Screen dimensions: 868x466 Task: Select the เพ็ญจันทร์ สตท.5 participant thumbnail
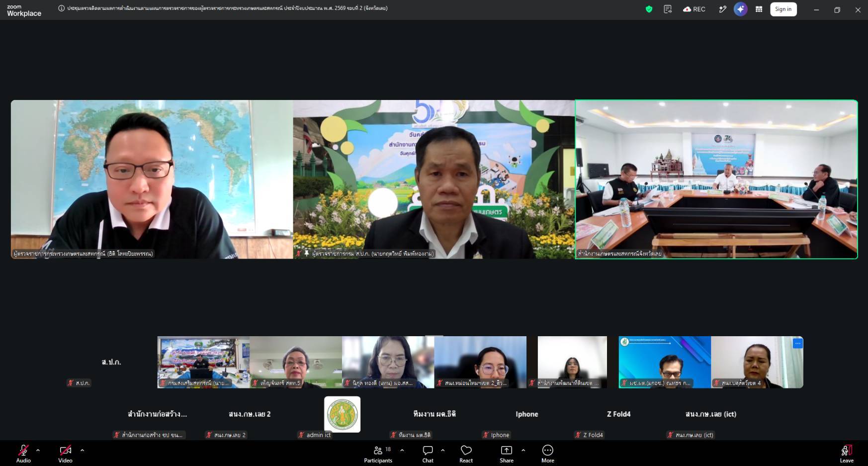tap(296, 362)
